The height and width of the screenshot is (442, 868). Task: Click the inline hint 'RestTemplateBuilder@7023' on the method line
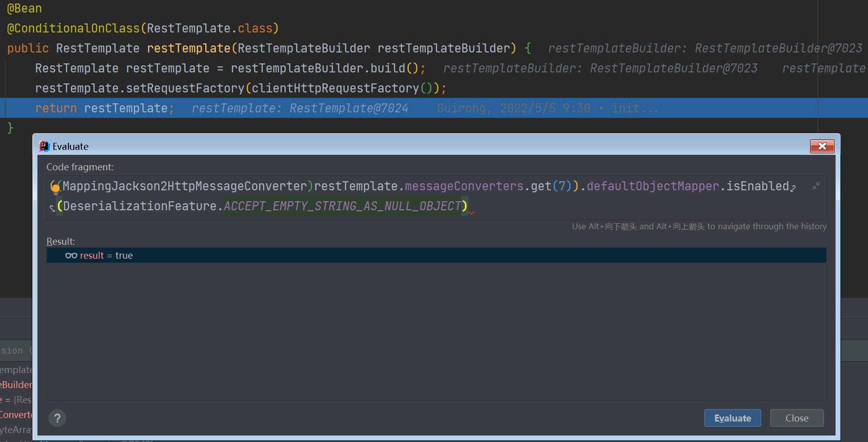(779, 48)
